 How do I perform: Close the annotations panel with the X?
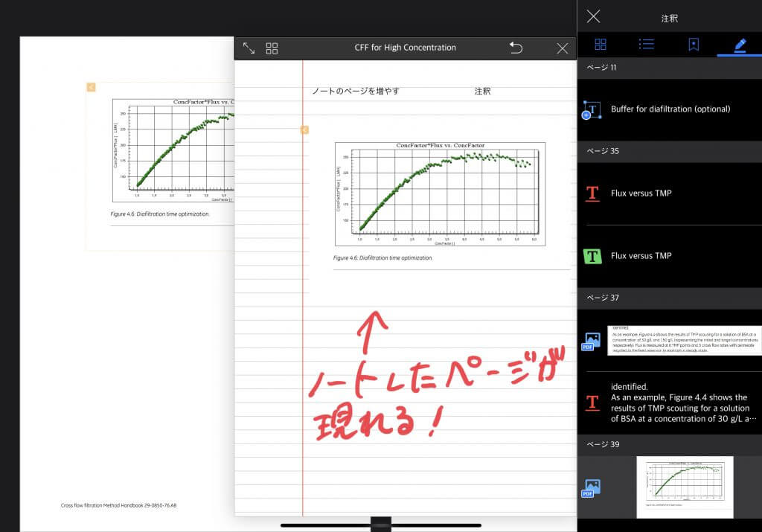pos(593,16)
